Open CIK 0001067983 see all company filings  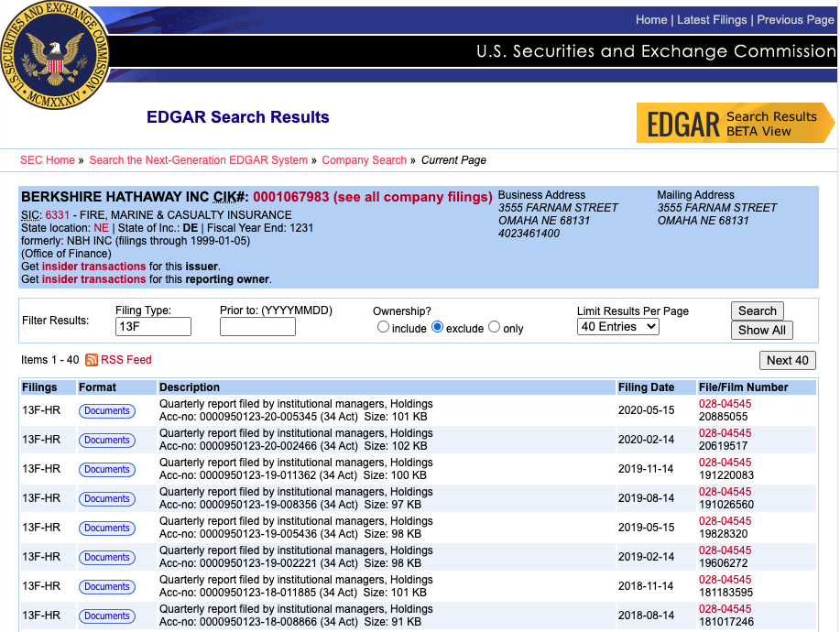[x=372, y=197]
